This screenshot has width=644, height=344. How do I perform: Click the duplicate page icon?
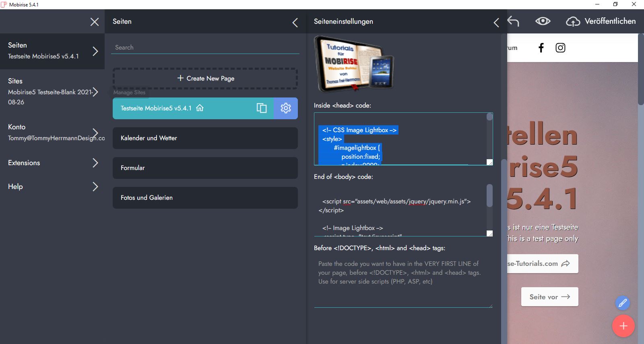[x=262, y=108]
